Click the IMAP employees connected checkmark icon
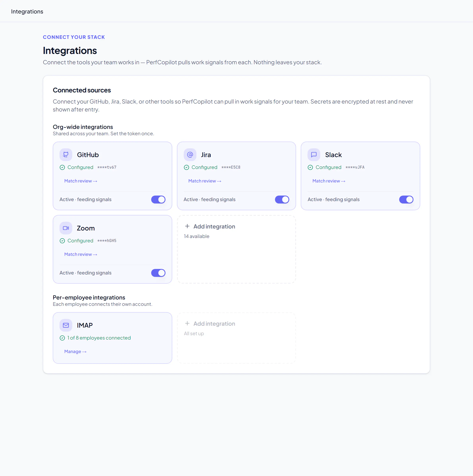The height and width of the screenshot is (476, 473). 62,338
